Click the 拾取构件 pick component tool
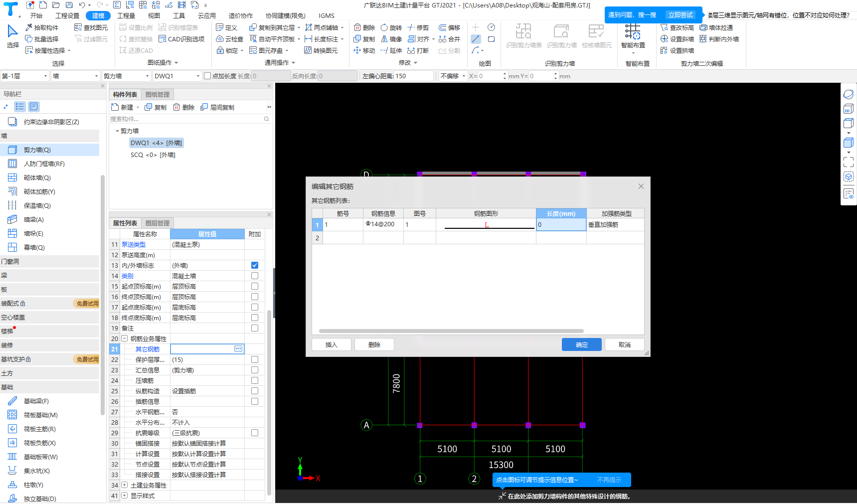The width and height of the screenshot is (857, 504). [42, 27]
